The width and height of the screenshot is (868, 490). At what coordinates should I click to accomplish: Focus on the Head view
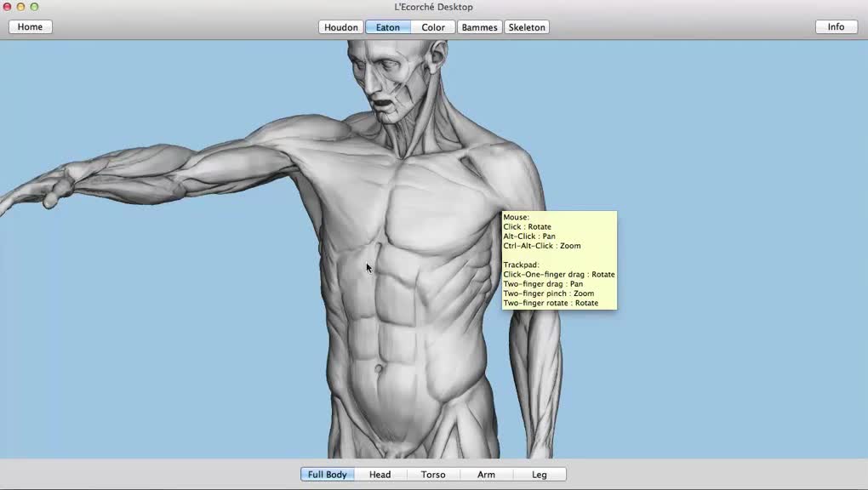click(x=380, y=475)
